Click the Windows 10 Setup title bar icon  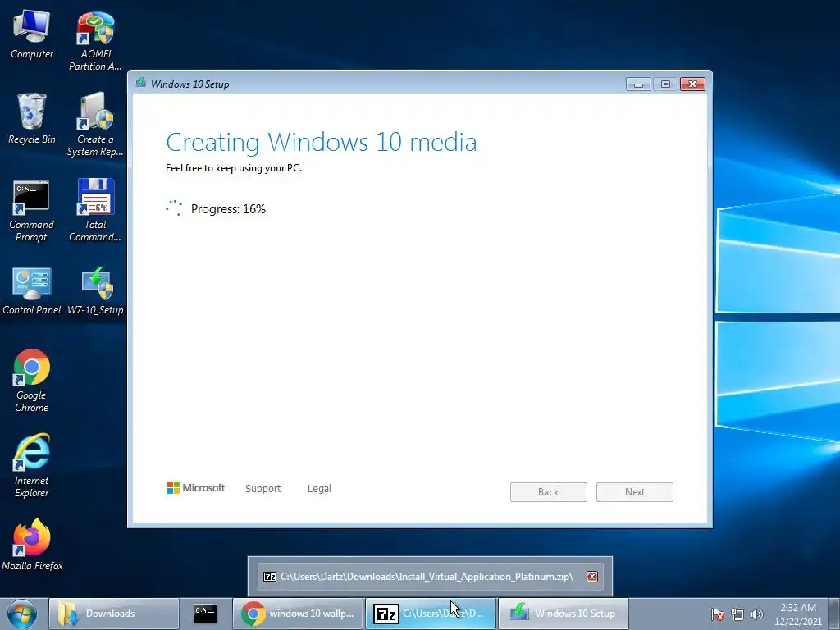coord(141,83)
